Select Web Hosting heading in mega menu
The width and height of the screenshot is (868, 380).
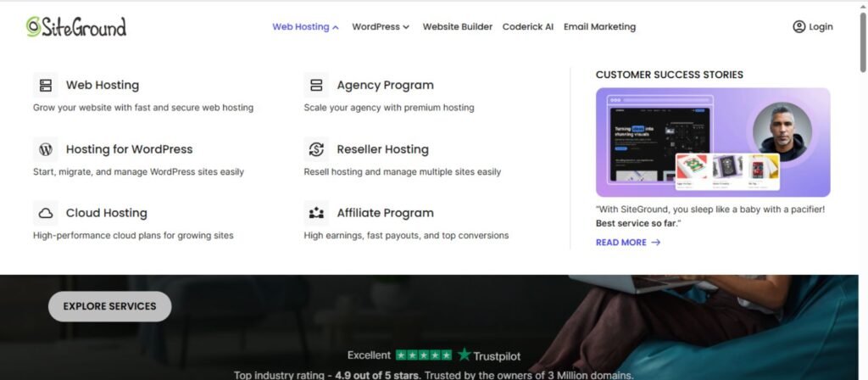click(x=103, y=86)
